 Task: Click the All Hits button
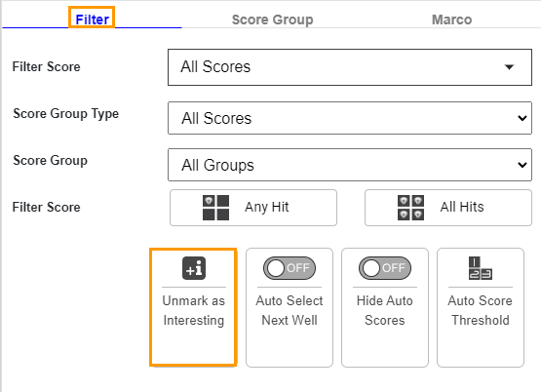(x=448, y=208)
